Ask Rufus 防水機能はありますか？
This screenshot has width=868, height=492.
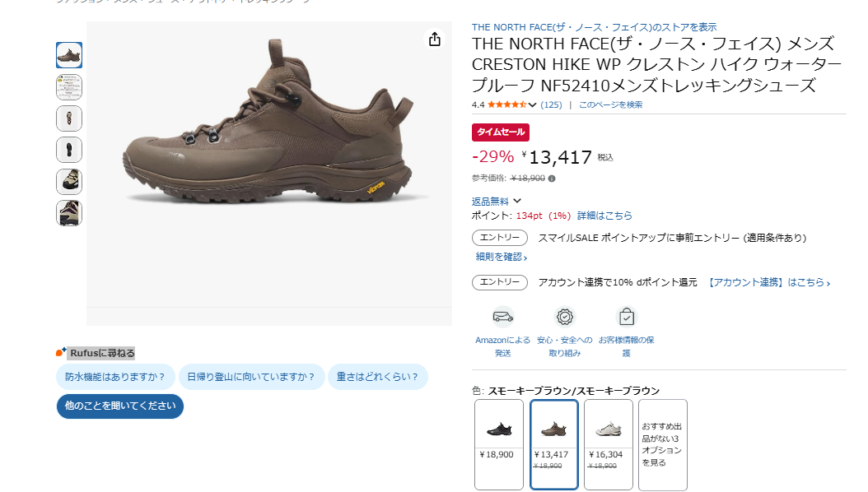[115, 377]
